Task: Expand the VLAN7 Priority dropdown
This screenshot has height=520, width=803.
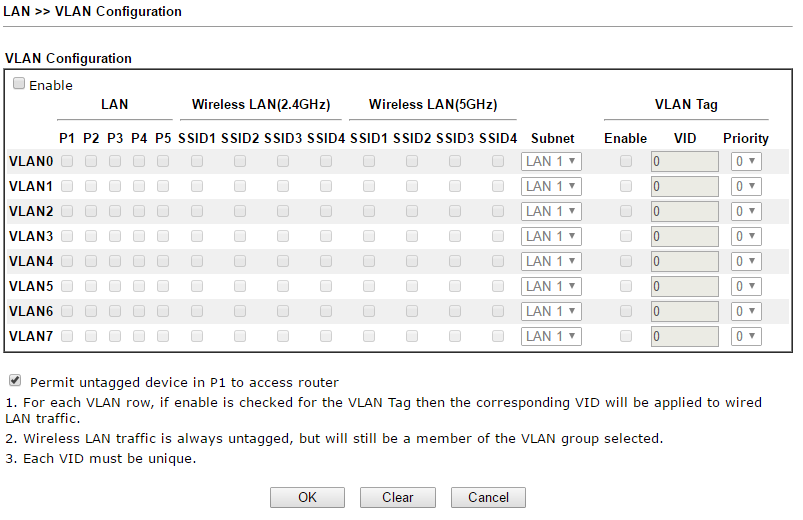Action: (746, 336)
